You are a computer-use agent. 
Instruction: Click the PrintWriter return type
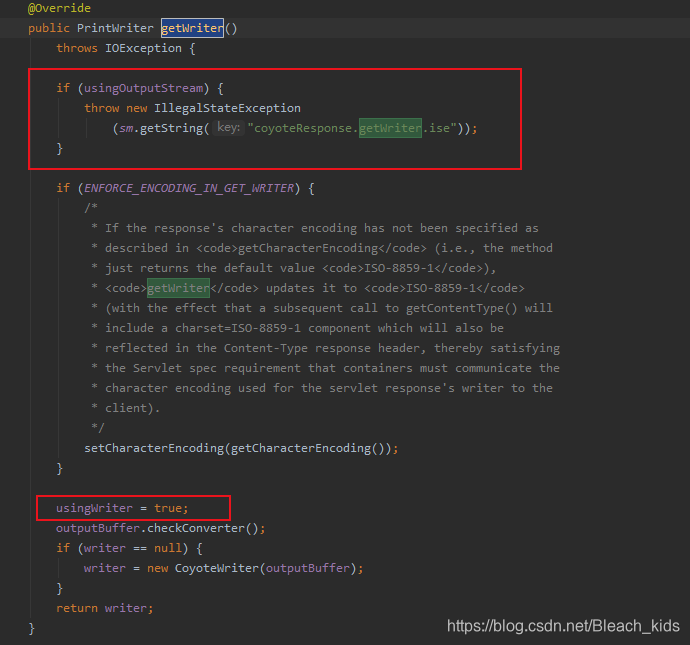115,28
